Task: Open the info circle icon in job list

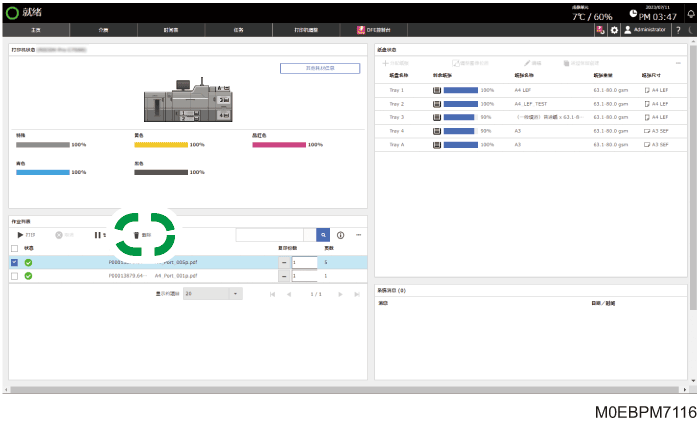Action: (x=340, y=235)
